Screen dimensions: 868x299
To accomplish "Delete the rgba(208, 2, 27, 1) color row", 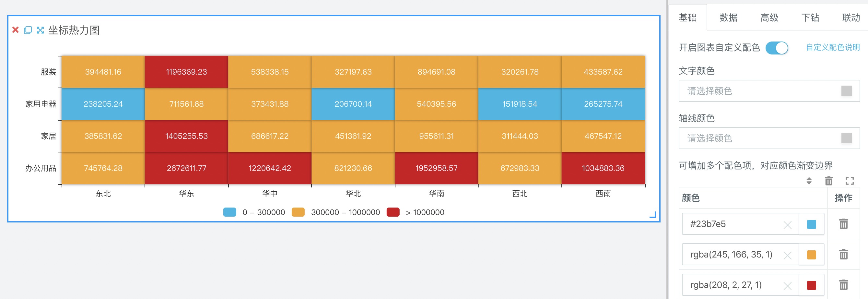I will (843, 285).
